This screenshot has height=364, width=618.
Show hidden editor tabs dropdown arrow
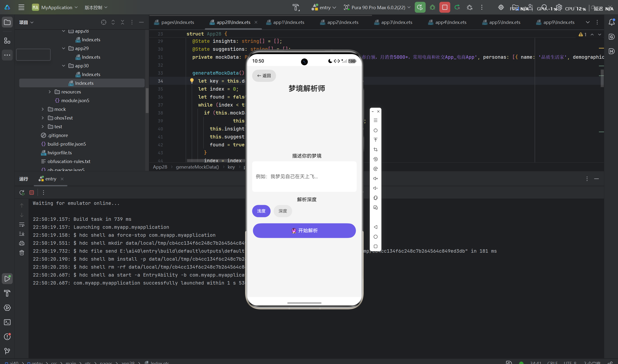pos(588,22)
